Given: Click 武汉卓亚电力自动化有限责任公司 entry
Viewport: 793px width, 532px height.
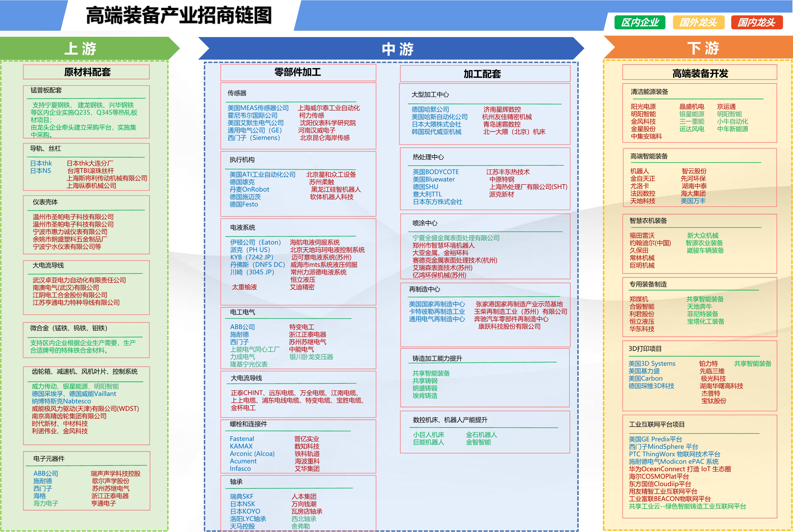Looking at the screenshot, I should (x=79, y=280).
